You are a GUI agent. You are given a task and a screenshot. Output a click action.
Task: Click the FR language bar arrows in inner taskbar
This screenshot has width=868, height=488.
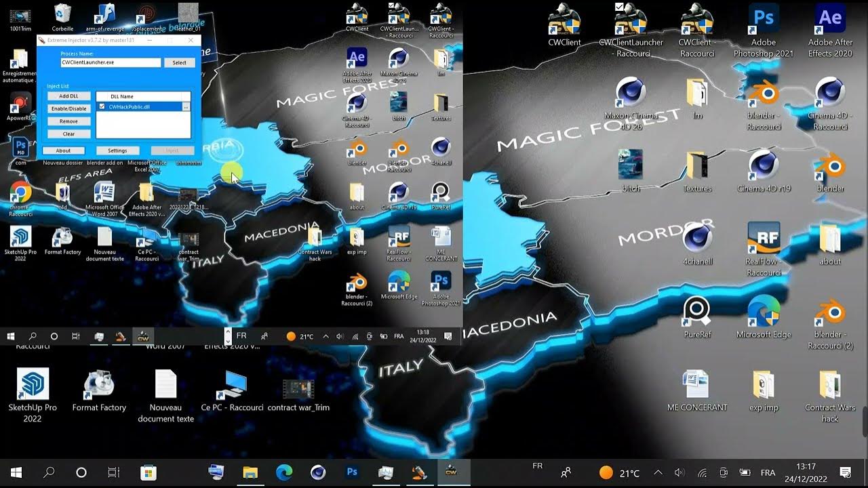tap(228, 335)
